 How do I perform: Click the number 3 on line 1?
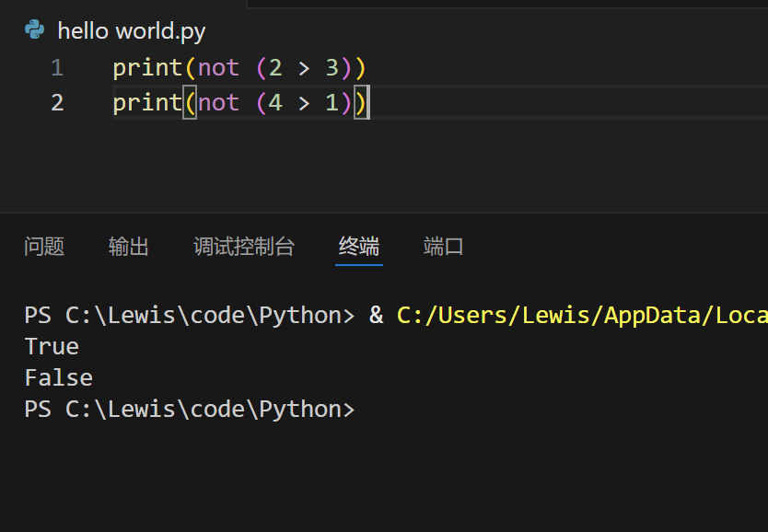(x=332, y=68)
